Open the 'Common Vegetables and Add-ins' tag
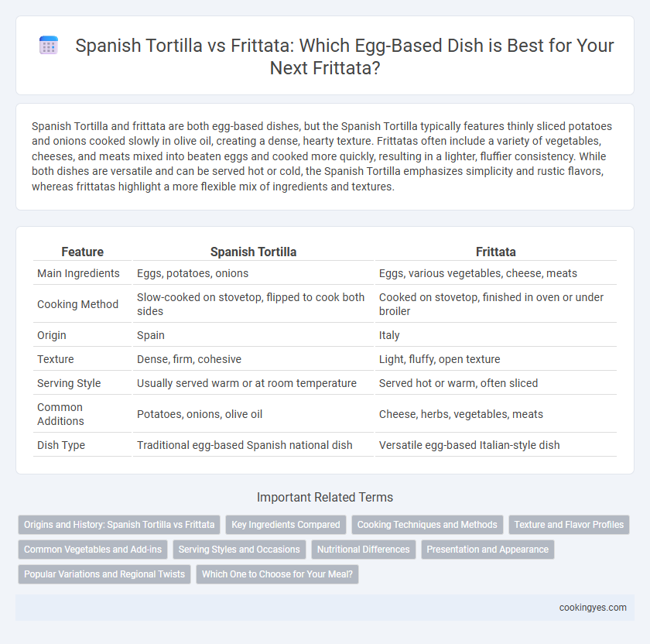650x644 pixels. 93,550
